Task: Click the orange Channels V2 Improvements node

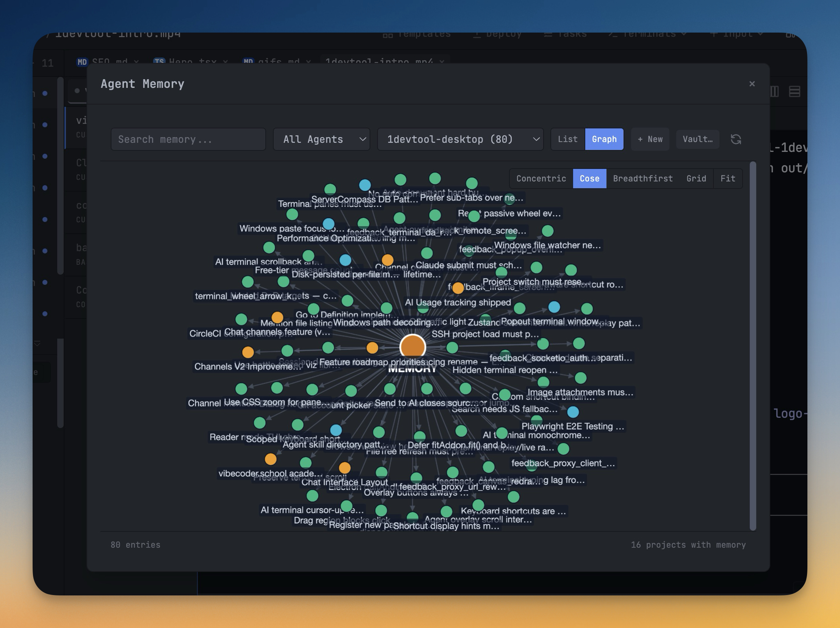Action: pyautogui.click(x=248, y=352)
